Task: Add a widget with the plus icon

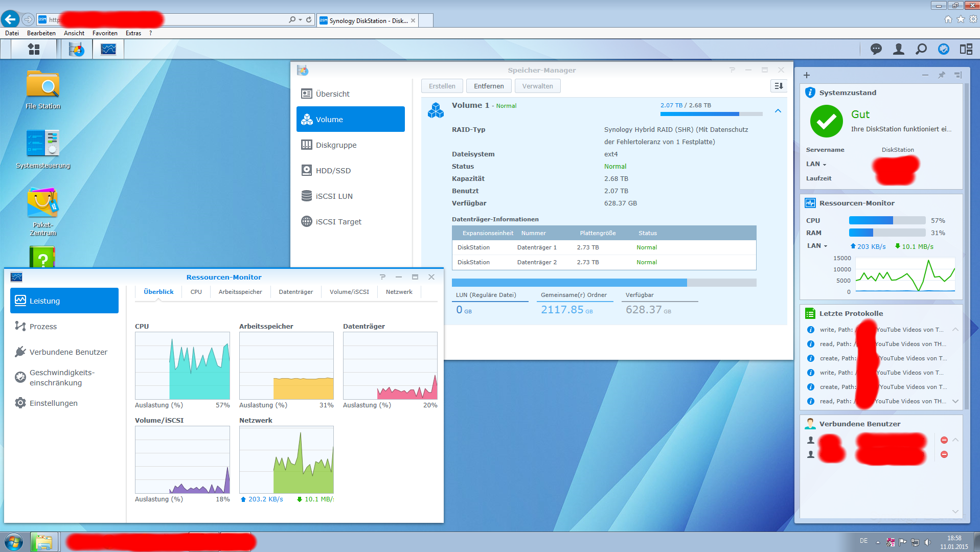Action: click(x=807, y=75)
